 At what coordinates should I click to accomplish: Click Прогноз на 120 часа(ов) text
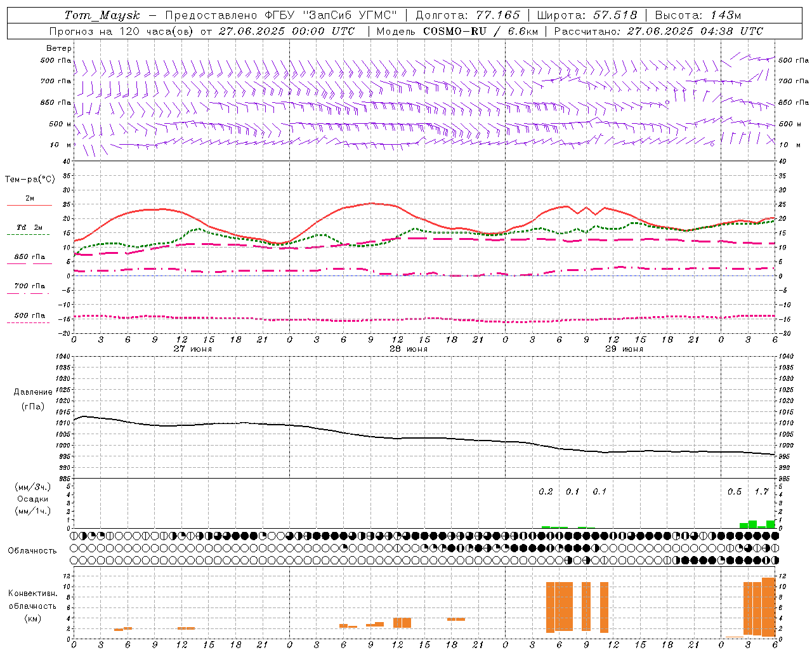122,31
